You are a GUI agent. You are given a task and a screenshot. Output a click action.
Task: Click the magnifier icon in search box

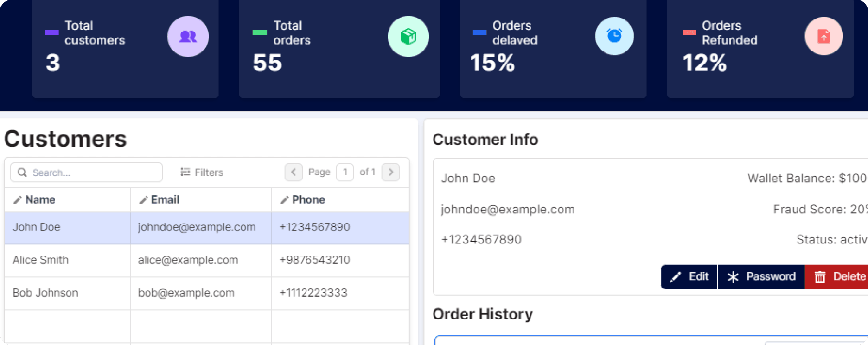[22, 172]
